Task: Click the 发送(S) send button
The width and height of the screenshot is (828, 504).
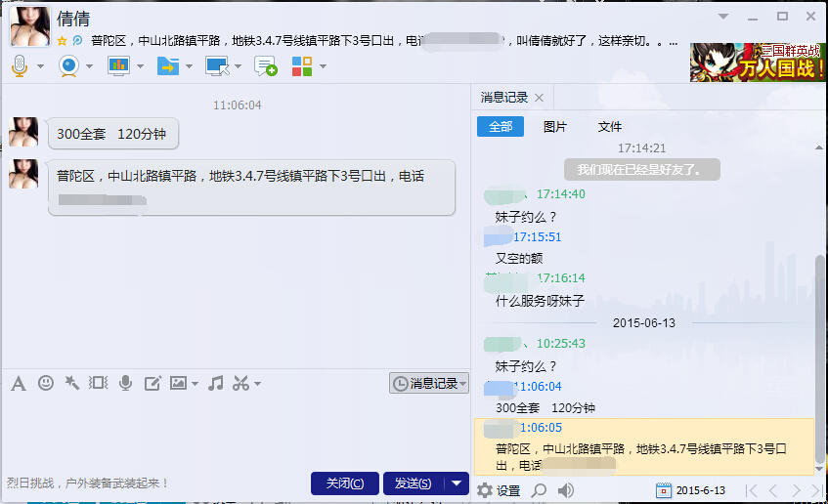Action: pos(413,483)
